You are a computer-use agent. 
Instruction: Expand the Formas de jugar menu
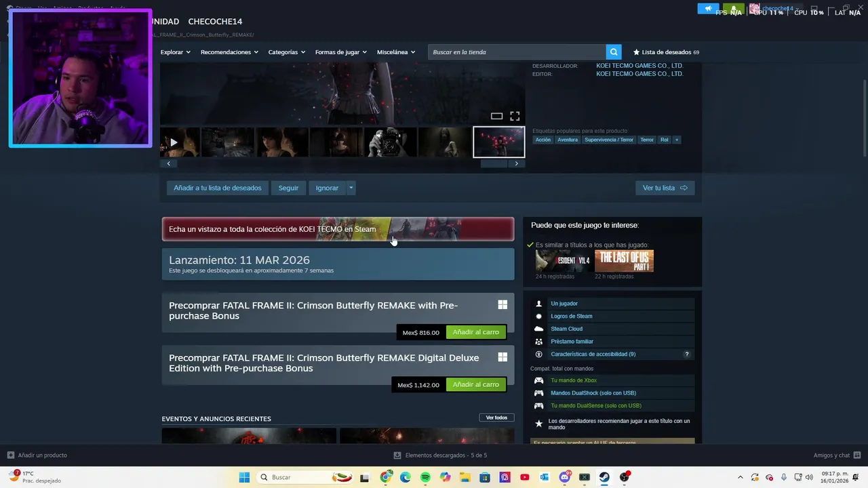(340, 52)
